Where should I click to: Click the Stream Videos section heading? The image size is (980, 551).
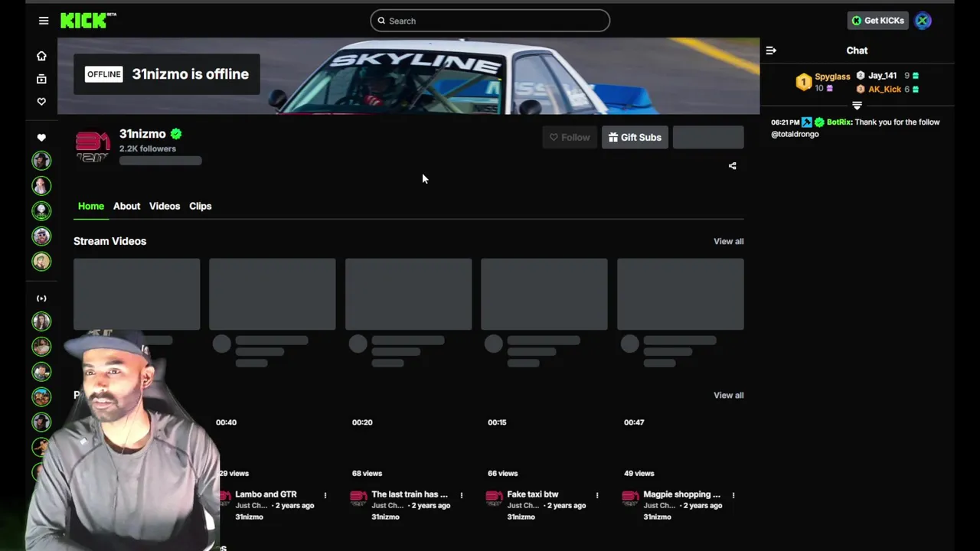(109, 241)
